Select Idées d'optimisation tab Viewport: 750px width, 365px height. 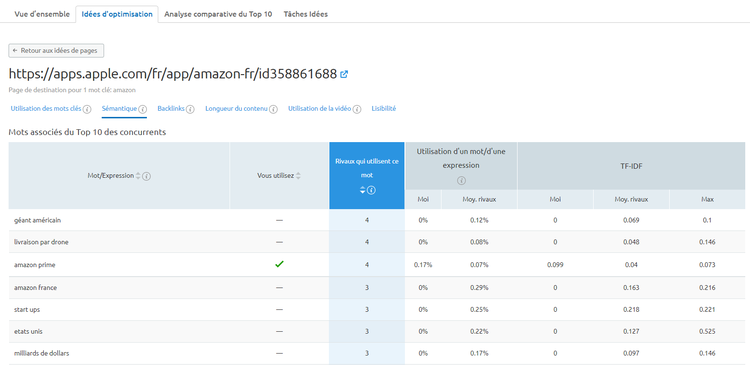117,14
